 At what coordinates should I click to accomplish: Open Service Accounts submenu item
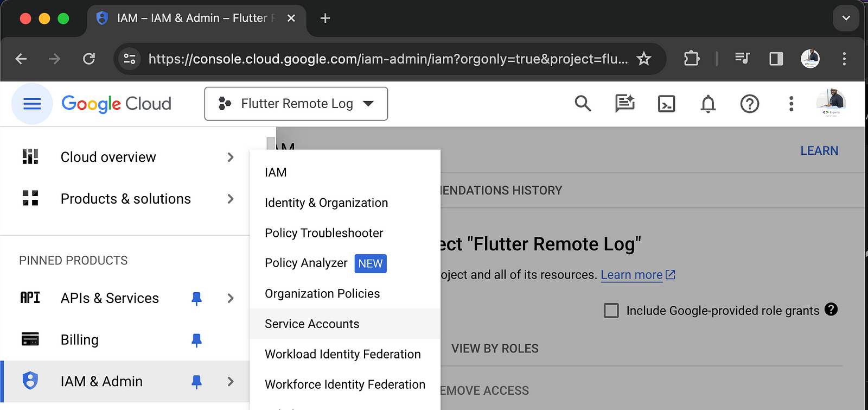(344, 324)
